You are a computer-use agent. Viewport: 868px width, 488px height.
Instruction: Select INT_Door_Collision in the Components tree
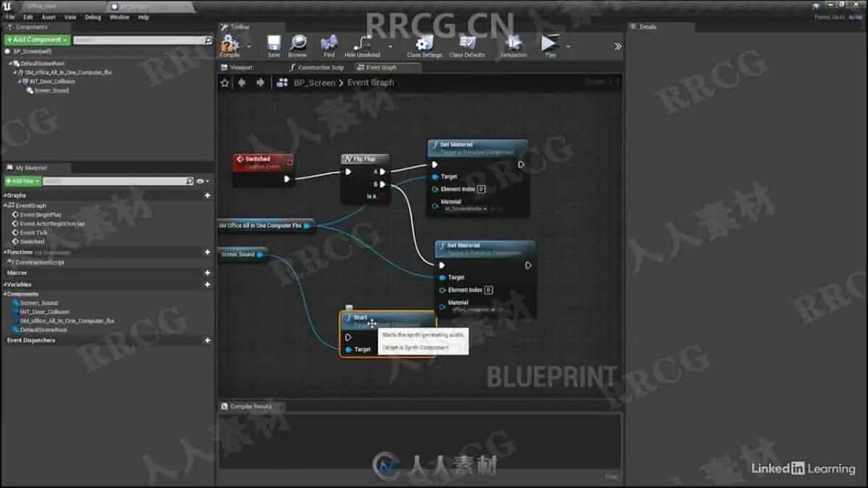[x=51, y=82]
